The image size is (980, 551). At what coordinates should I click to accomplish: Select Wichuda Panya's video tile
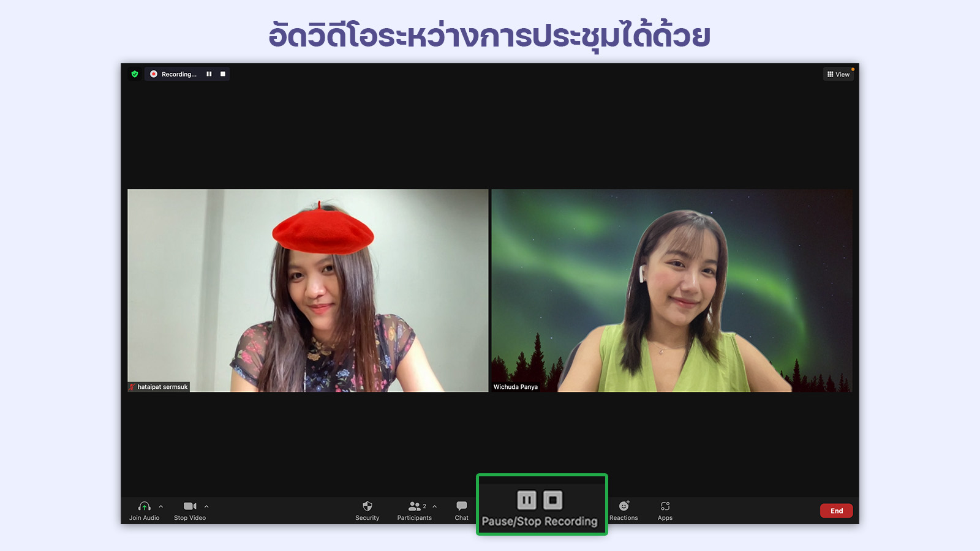coord(671,290)
